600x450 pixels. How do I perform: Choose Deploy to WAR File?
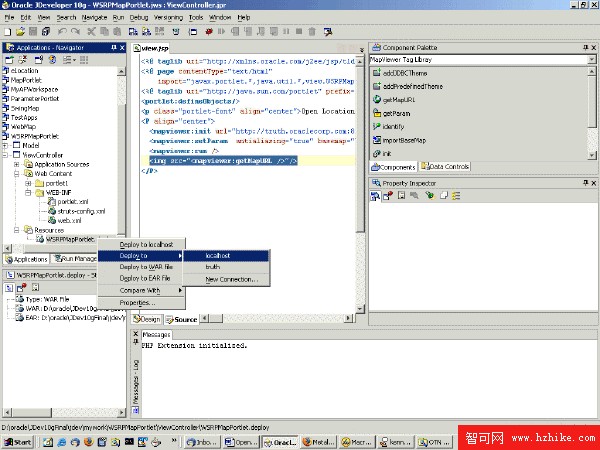pyautogui.click(x=142, y=267)
